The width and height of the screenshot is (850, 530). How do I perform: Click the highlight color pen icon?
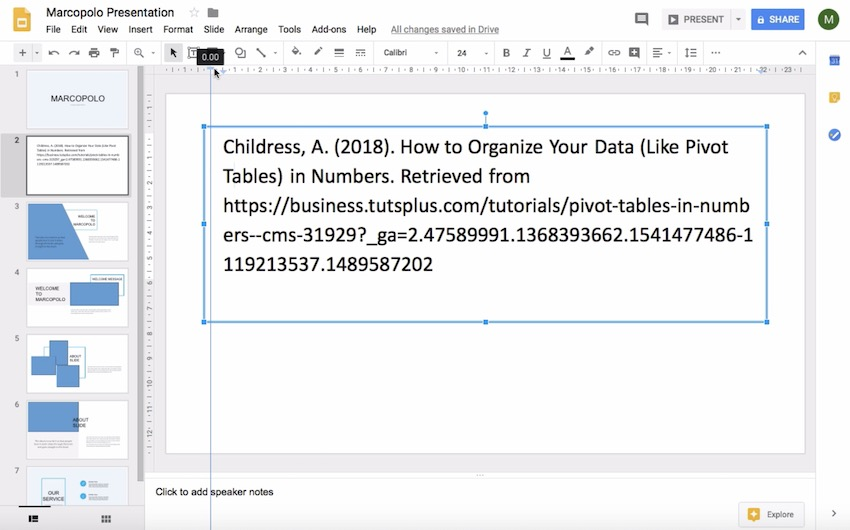click(x=589, y=53)
